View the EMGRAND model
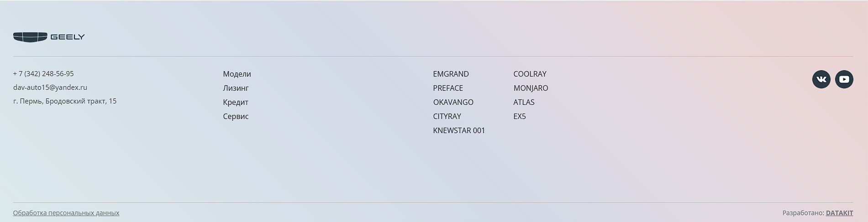Screen dimensions: 868x222 click(x=451, y=74)
